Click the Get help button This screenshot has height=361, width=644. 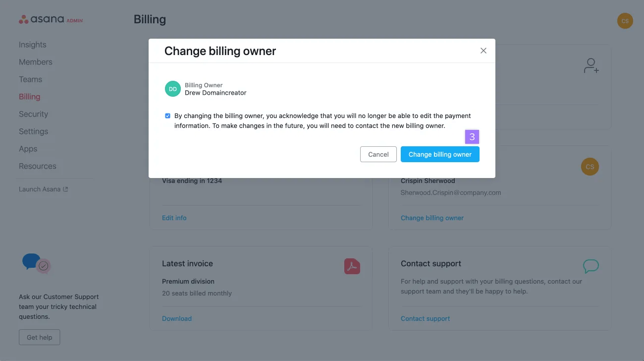pos(39,337)
